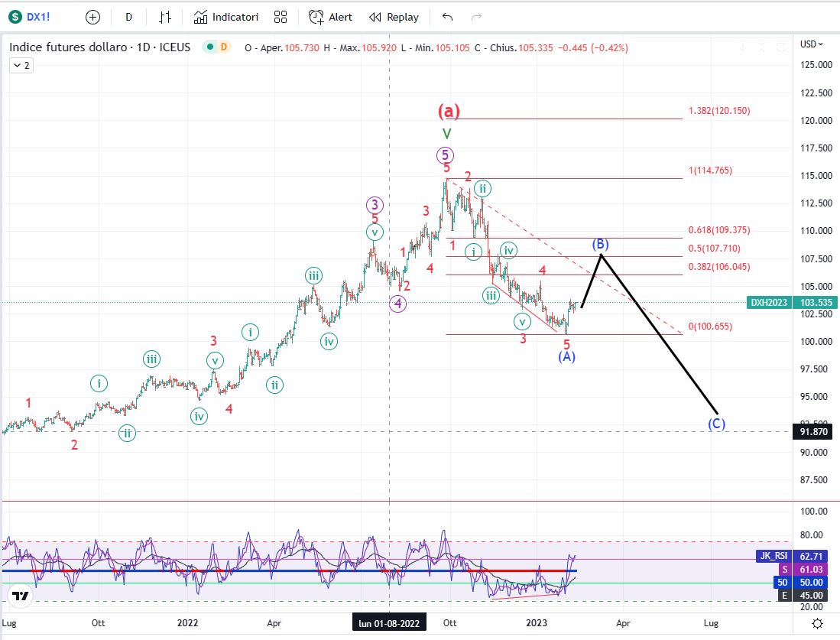This screenshot has height=640, width=840.
Task: Open the DX1! symbol search
Action: [x=38, y=17]
